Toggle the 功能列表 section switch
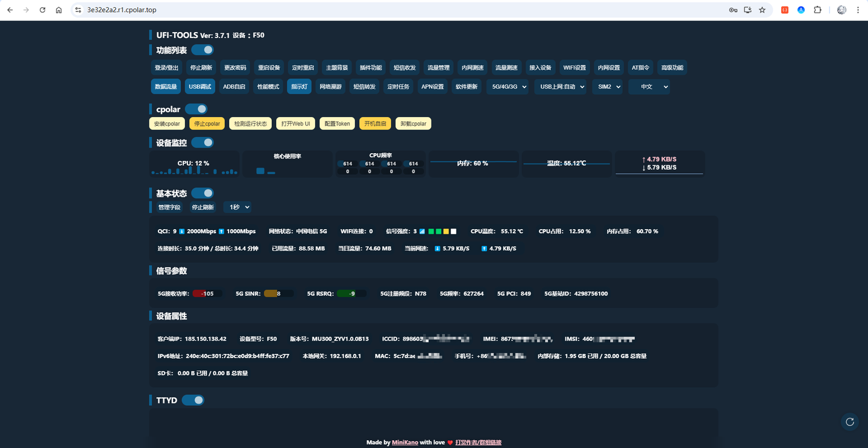Screen dimensions: 868x448 pos(203,50)
